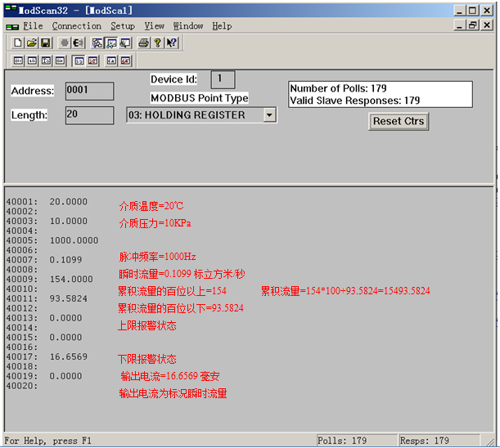This screenshot has width=500, height=448.
Task: Click the Length input field
Action: coord(88,115)
